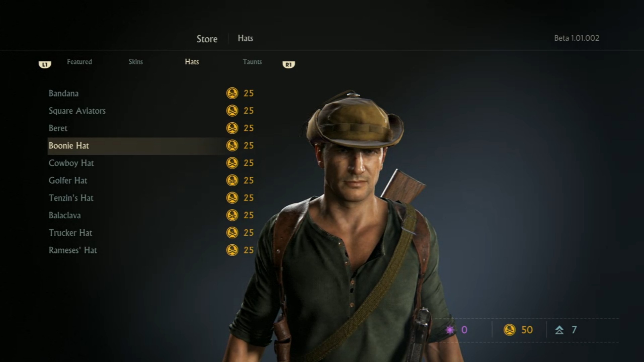Click the gold coin balance icon showing 50

pyautogui.click(x=509, y=330)
